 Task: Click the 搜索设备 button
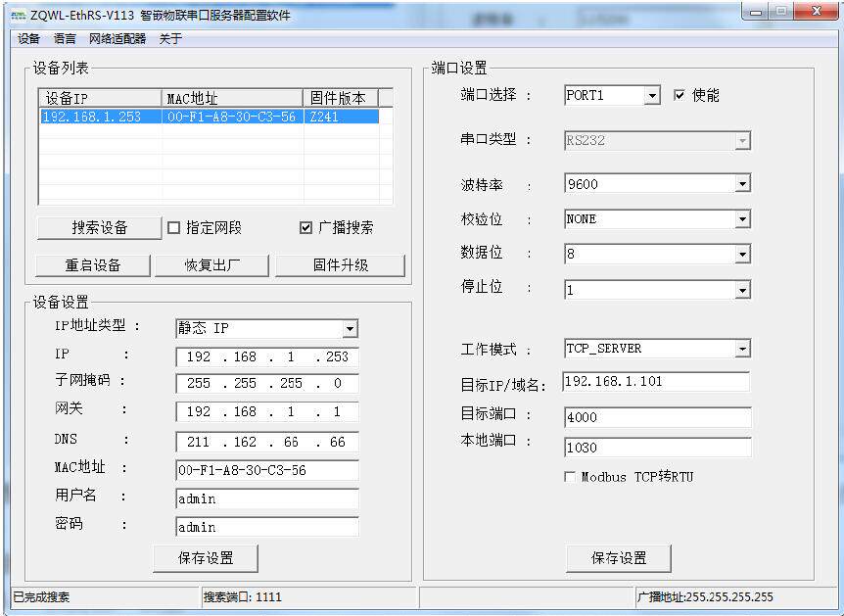(x=99, y=228)
